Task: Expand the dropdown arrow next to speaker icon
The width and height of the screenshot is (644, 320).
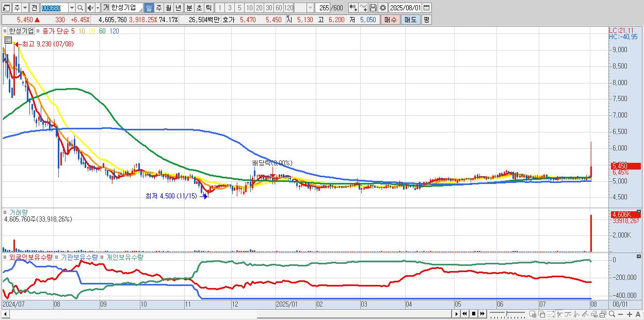Action: click(98, 8)
